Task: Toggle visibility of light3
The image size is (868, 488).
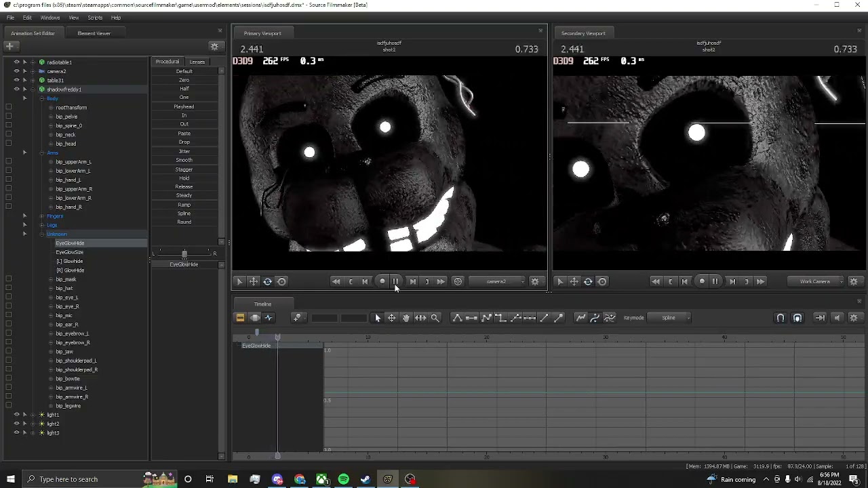Action: click(17, 432)
